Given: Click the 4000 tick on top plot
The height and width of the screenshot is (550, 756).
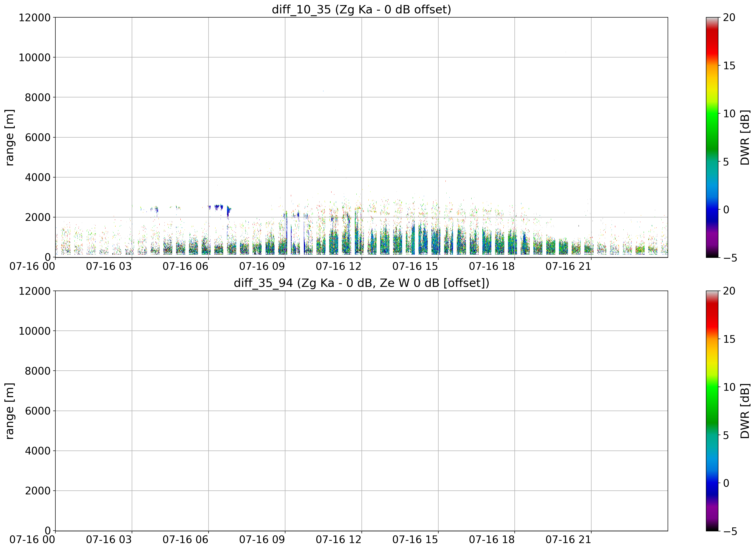Looking at the screenshot, I should tap(38, 177).
